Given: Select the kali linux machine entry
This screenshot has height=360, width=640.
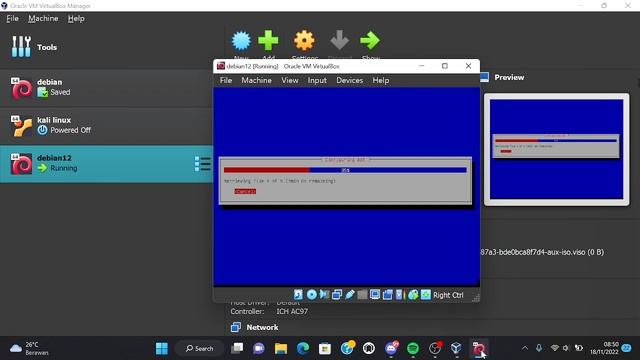Looking at the screenshot, I should click(106, 125).
